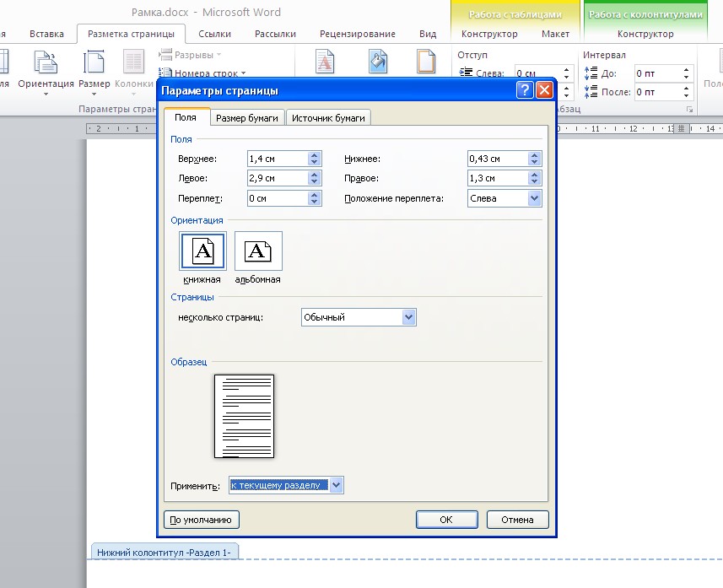Click the page color paint bucket icon
Image resolution: width=723 pixels, height=588 pixels.
tap(377, 63)
